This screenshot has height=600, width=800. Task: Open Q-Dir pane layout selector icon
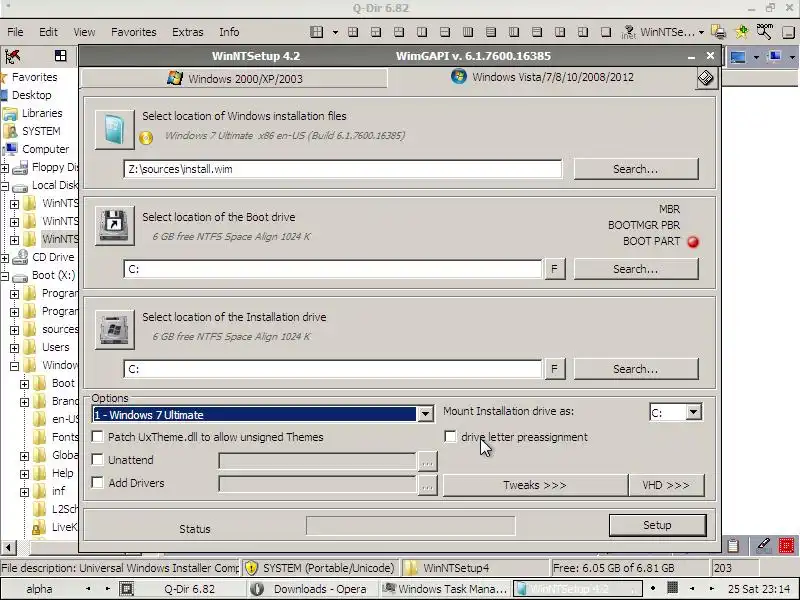[x=316, y=32]
